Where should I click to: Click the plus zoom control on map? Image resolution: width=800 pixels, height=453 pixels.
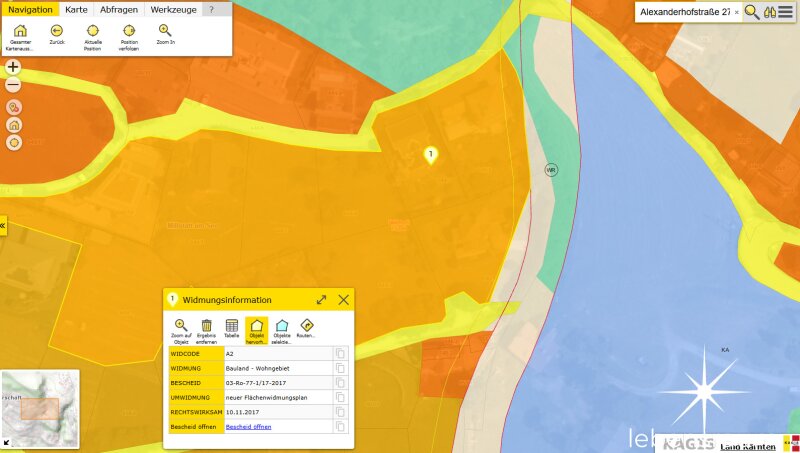13,67
